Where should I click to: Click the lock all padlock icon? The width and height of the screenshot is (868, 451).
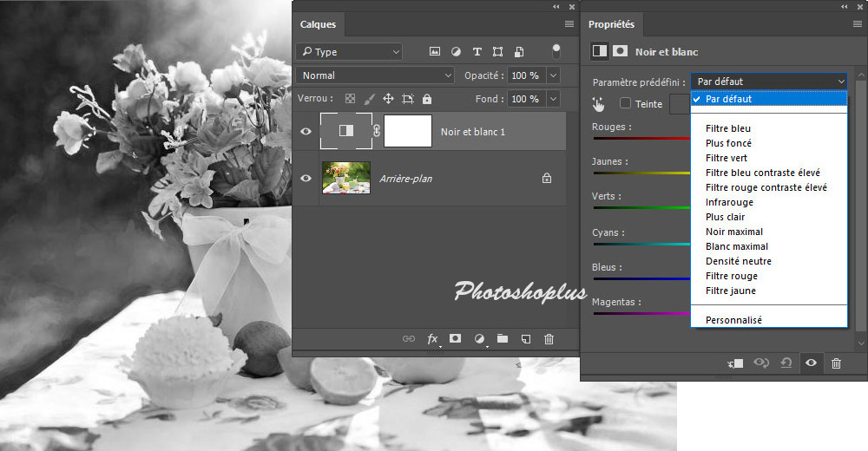pyautogui.click(x=427, y=99)
